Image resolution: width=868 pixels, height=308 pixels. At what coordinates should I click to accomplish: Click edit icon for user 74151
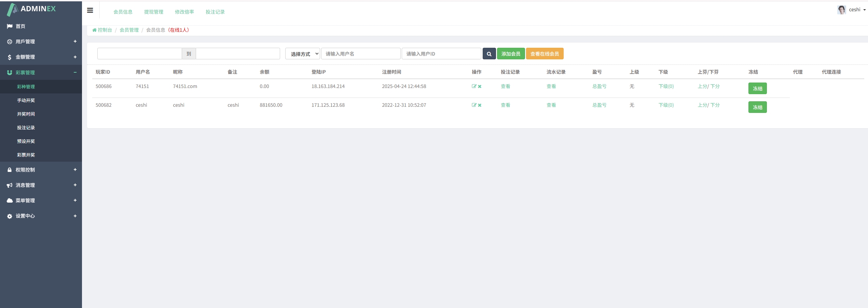pyautogui.click(x=474, y=86)
